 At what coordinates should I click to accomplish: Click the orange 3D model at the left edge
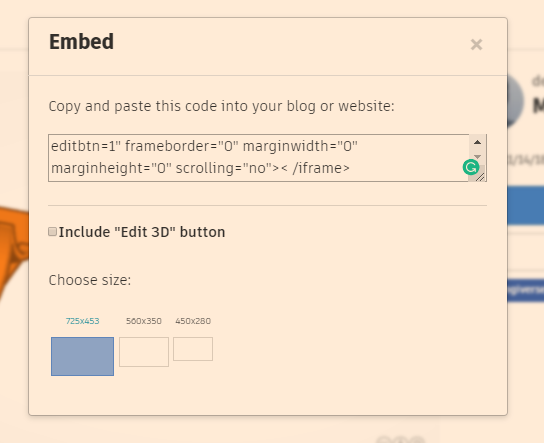tap(14, 250)
